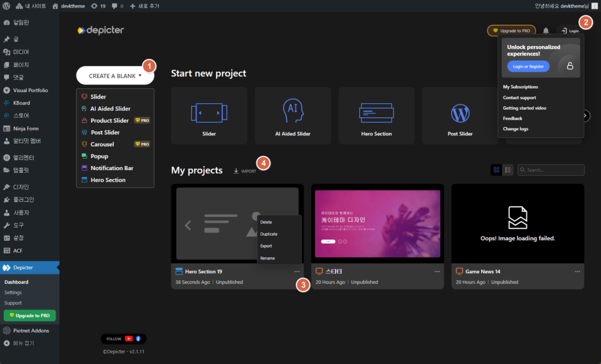Open the YouTube follow link
Screen dimensions: 601x364
(x=129, y=339)
